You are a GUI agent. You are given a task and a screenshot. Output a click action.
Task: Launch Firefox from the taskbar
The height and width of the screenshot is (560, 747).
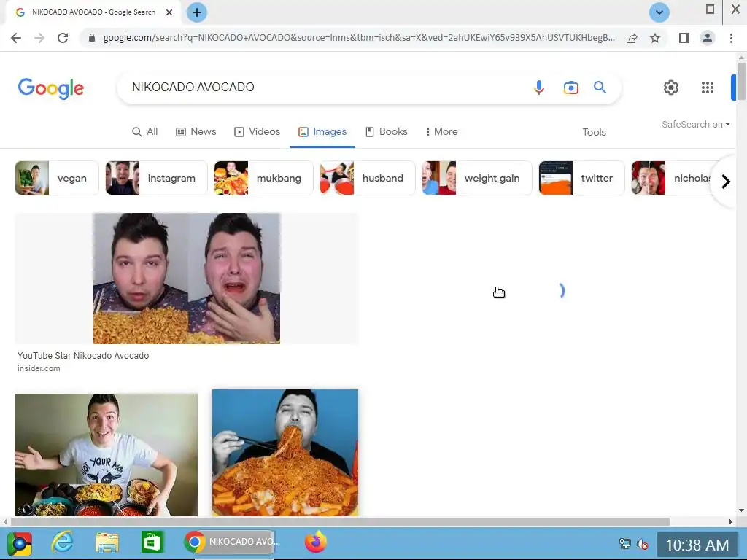tap(315, 542)
